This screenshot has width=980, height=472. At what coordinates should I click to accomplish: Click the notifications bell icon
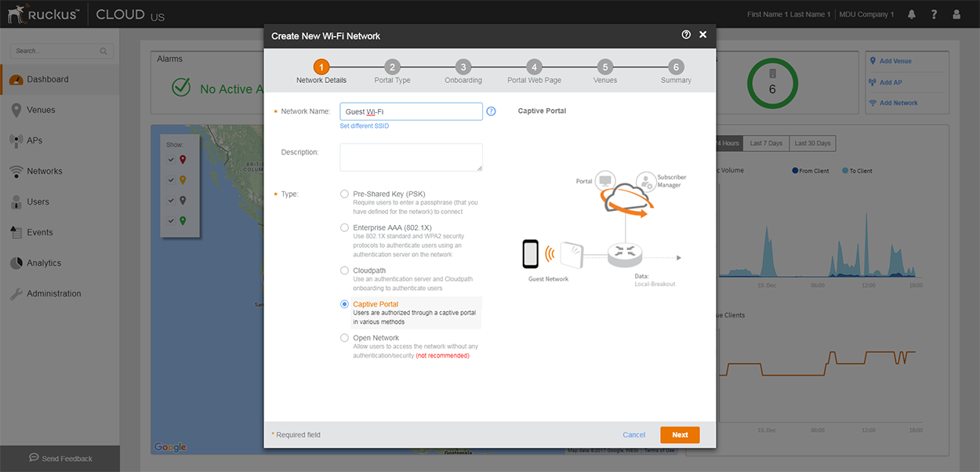coord(912,14)
